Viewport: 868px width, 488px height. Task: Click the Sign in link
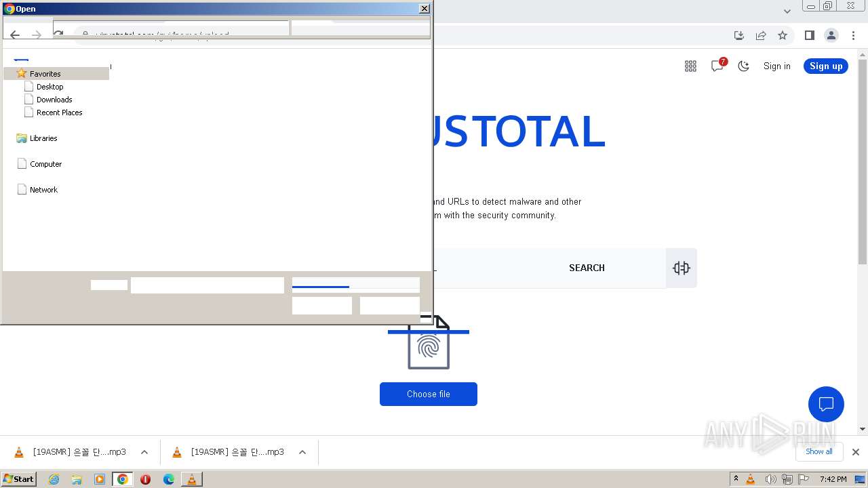point(776,66)
